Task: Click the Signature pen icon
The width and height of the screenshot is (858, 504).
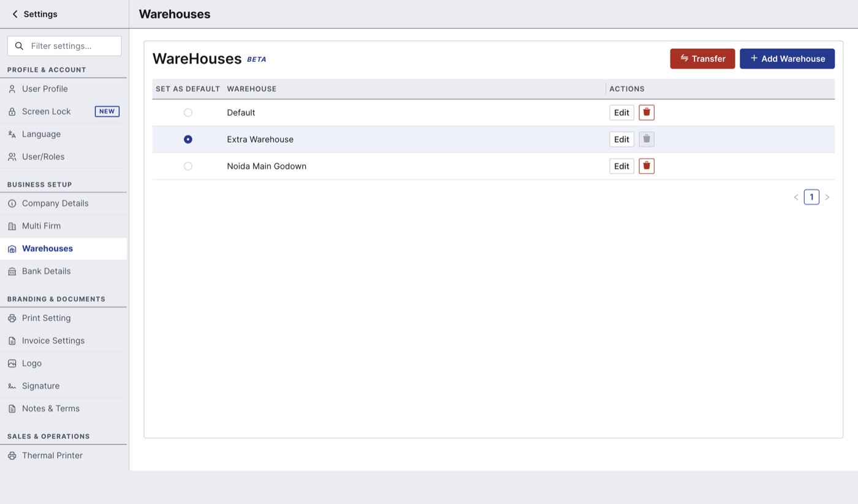Action: point(12,386)
